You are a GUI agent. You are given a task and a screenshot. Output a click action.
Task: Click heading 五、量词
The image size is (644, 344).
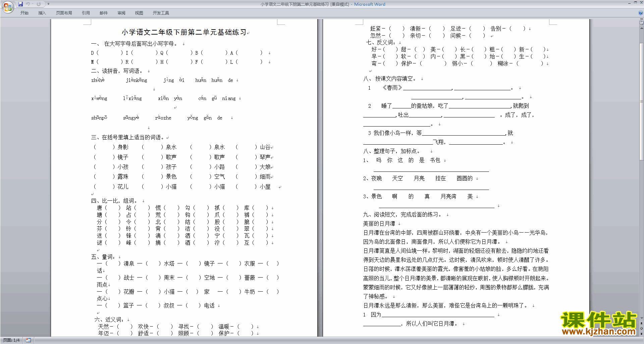103,257
